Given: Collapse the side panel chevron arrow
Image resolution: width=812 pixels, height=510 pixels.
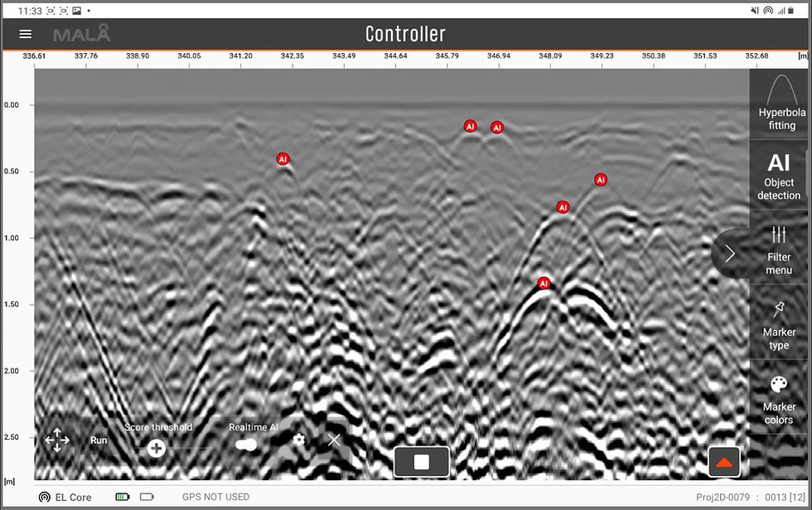Looking at the screenshot, I should (x=730, y=253).
